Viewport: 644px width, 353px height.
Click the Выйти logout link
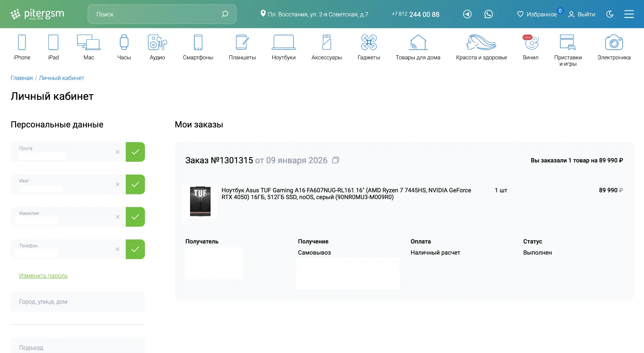[586, 14]
